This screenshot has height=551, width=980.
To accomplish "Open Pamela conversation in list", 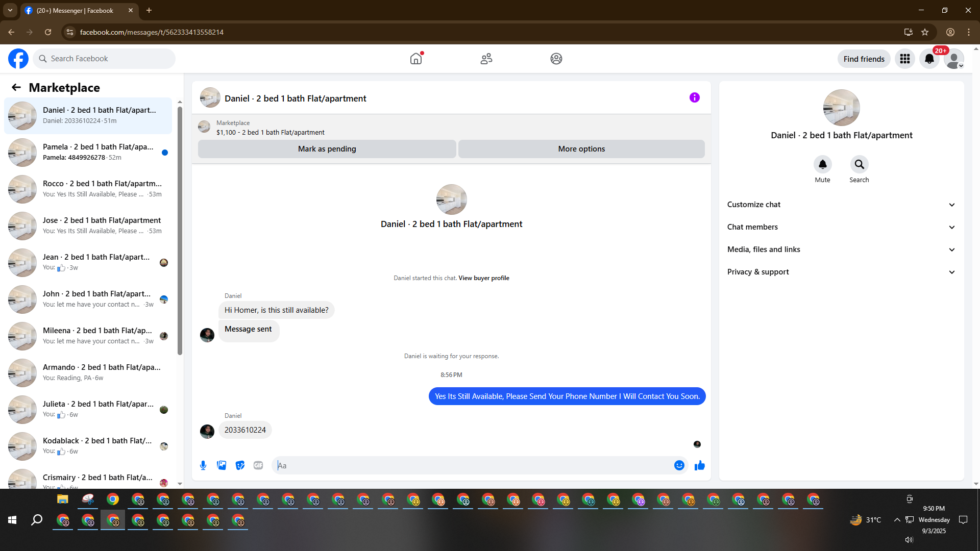I will [88, 152].
